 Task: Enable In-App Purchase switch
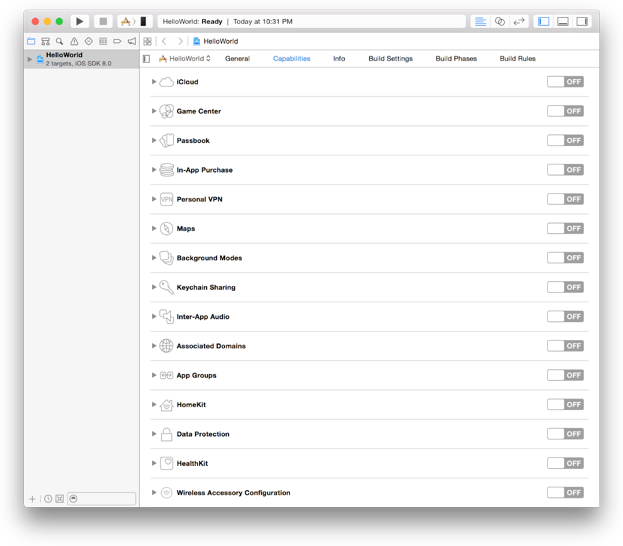pyautogui.click(x=565, y=170)
